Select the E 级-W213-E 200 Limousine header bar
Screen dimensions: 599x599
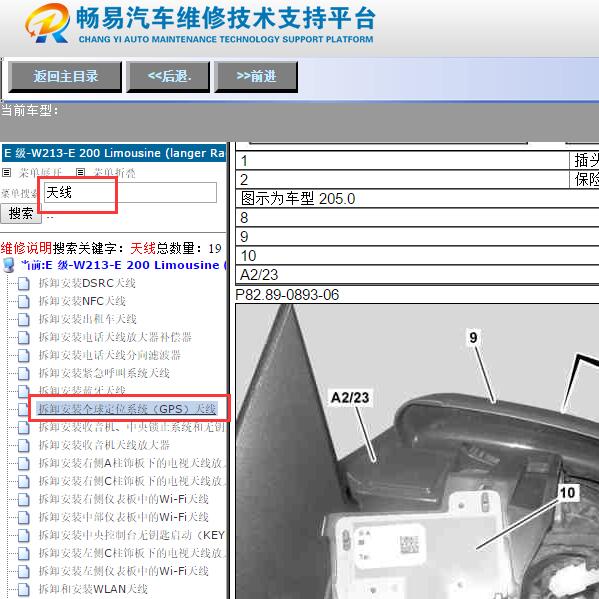(x=114, y=153)
